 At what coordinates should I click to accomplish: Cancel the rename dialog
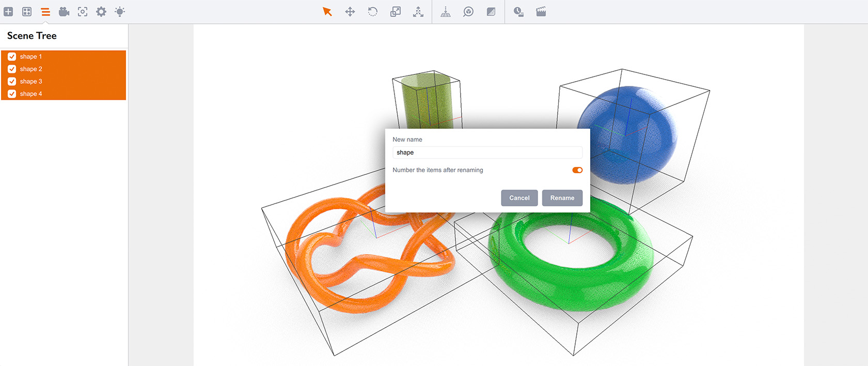(519, 198)
